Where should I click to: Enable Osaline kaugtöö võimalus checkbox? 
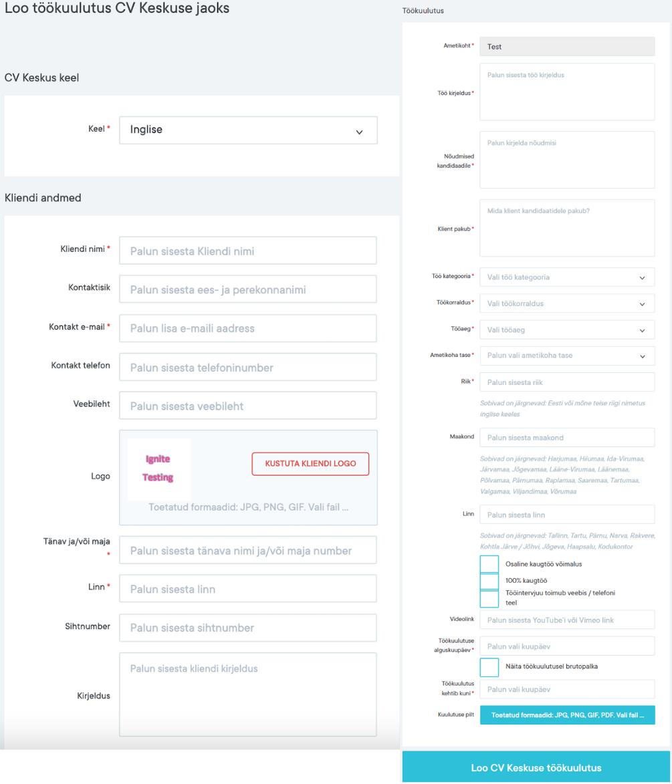[x=489, y=564]
